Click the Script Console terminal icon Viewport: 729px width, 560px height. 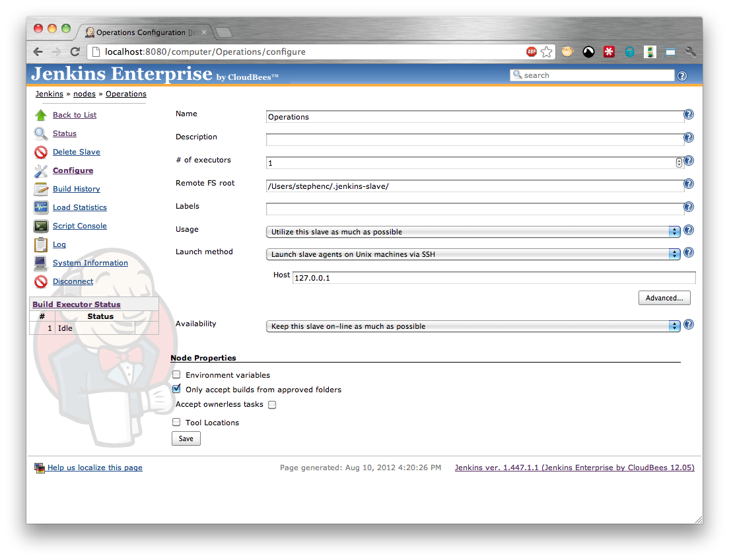coord(41,226)
